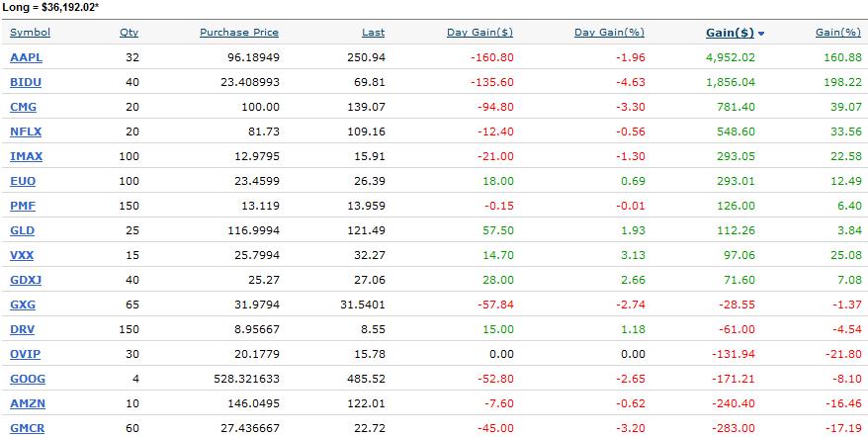Select AAPL purchase price 96.18949
This screenshot has width=868, height=437.
pyautogui.click(x=253, y=57)
